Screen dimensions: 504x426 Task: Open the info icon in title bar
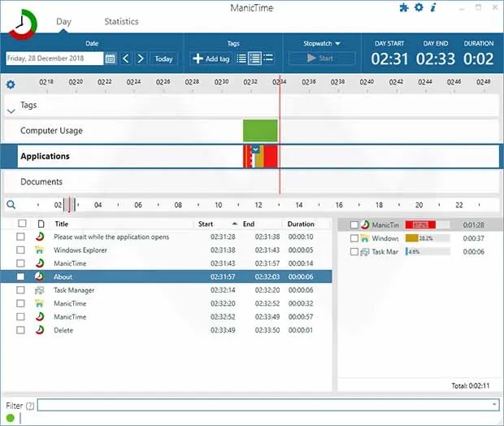coord(433,8)
